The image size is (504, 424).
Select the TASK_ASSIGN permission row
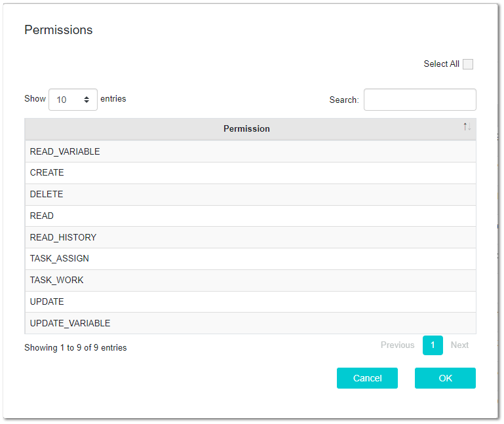tap(250, 259)
